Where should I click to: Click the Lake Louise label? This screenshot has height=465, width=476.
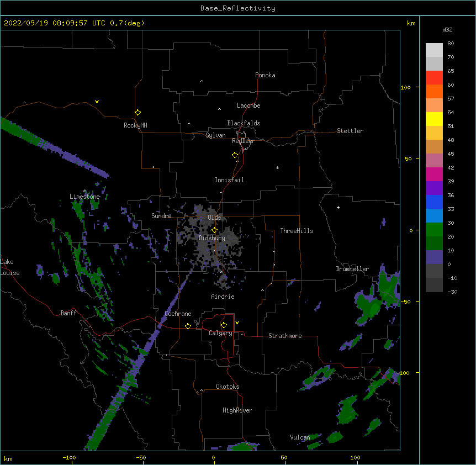click(x=10, y=267)
